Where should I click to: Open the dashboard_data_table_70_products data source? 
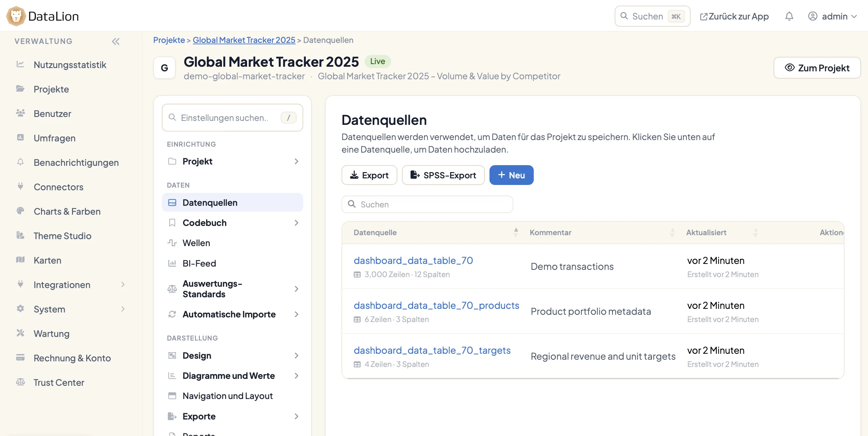click(436, 305)
